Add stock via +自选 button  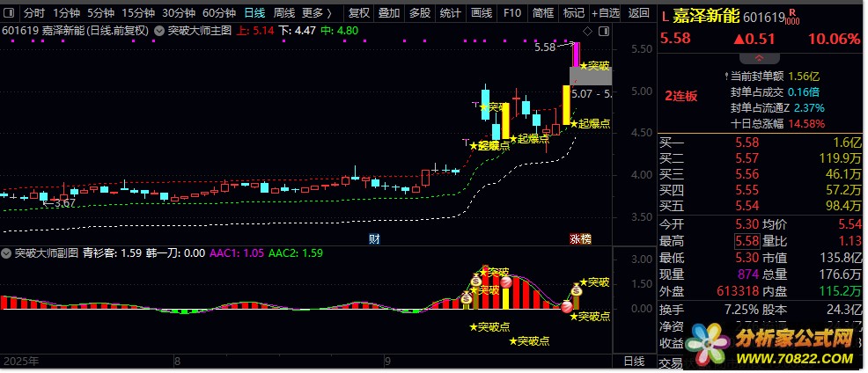point(606,12)
